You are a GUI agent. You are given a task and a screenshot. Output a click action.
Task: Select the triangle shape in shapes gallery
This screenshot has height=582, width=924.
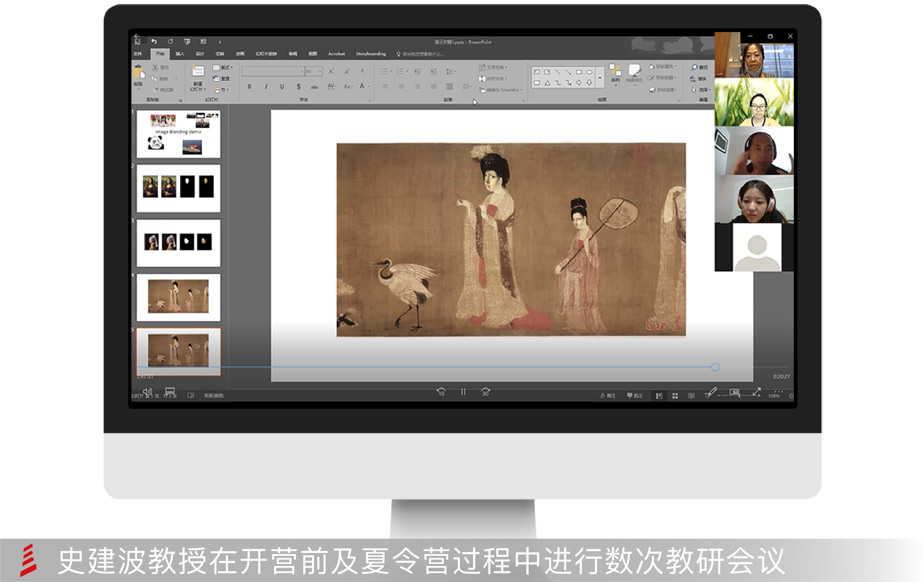pos(547,83)
